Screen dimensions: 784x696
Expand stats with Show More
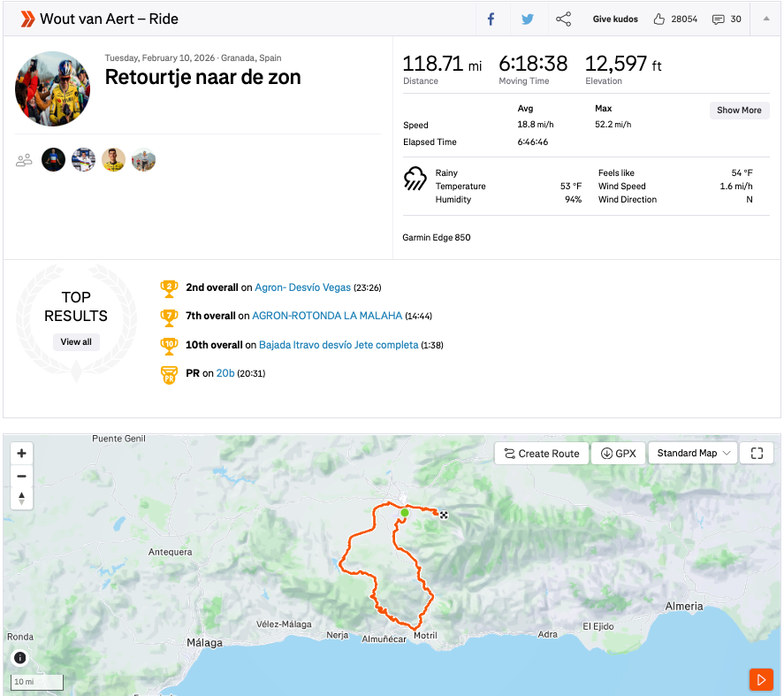click(x=739, y=111)
